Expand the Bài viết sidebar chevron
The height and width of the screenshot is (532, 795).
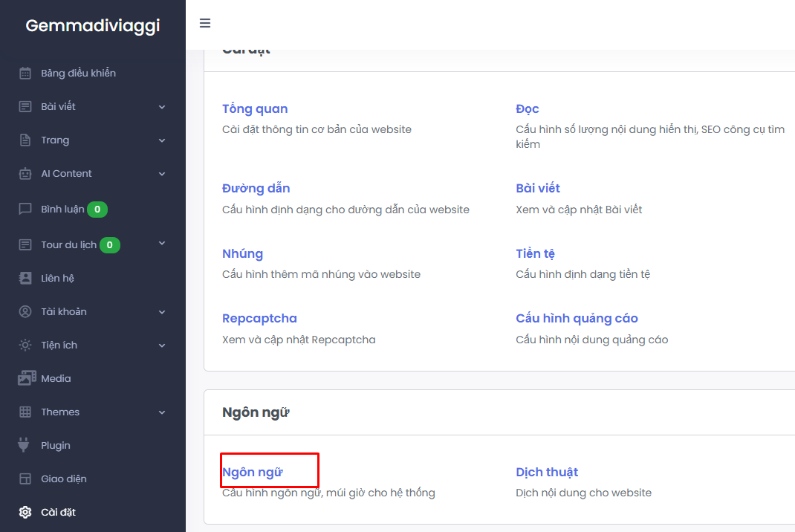pos(162,107)
